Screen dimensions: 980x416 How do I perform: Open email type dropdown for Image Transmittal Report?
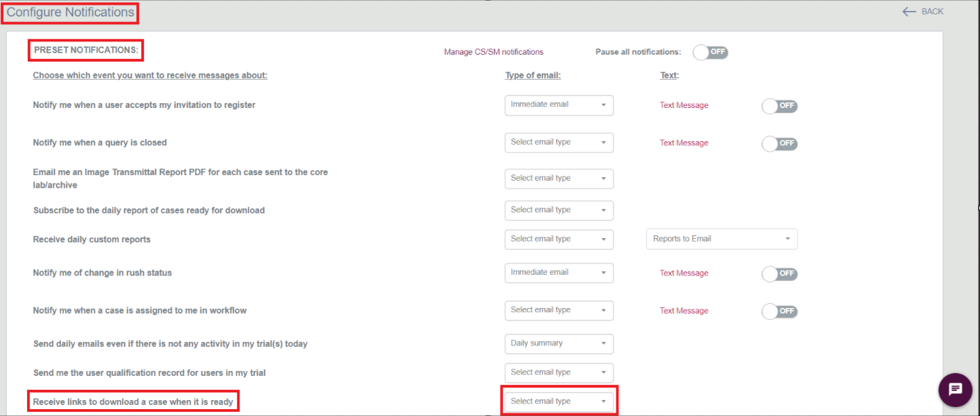point(558,178)
